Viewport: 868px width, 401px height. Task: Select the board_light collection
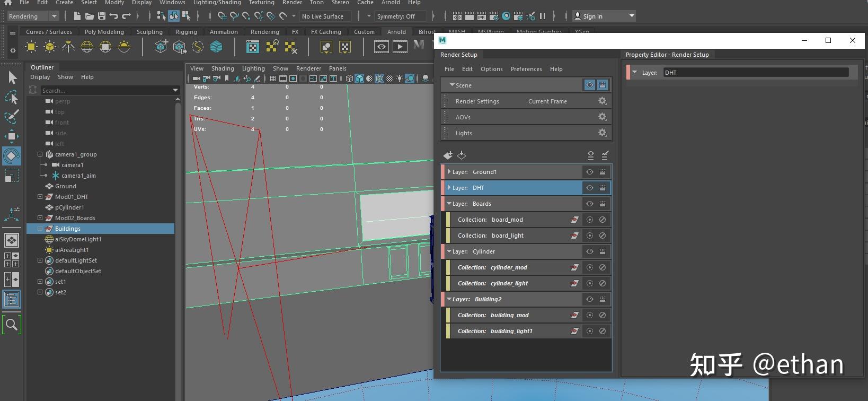pyautogui.click(x=507, y=236)
